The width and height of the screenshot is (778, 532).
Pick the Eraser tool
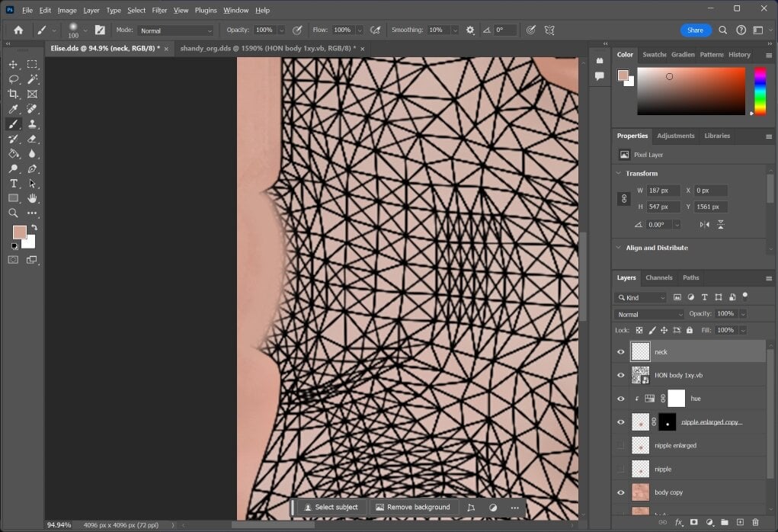coord(32,139)
